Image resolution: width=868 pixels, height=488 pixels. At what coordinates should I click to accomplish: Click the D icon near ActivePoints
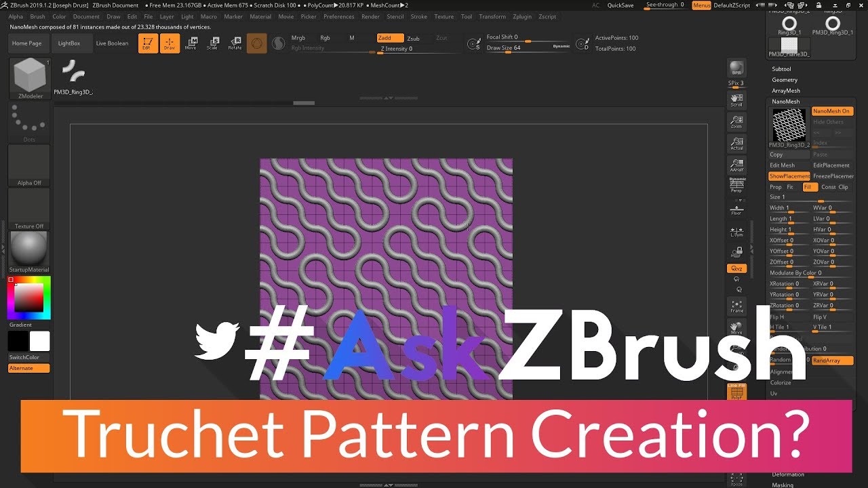(582, 44)
